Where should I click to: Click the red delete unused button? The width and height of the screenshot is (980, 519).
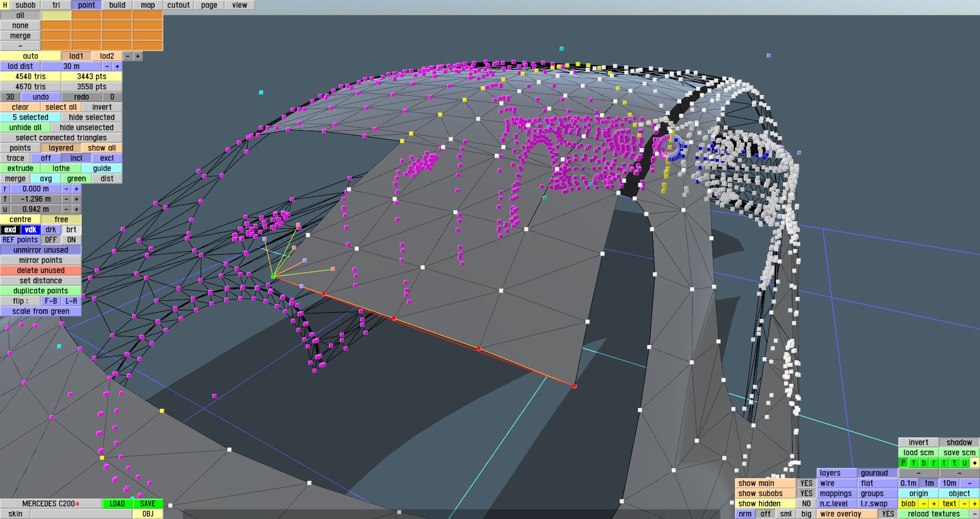click(x=41, y=270)
